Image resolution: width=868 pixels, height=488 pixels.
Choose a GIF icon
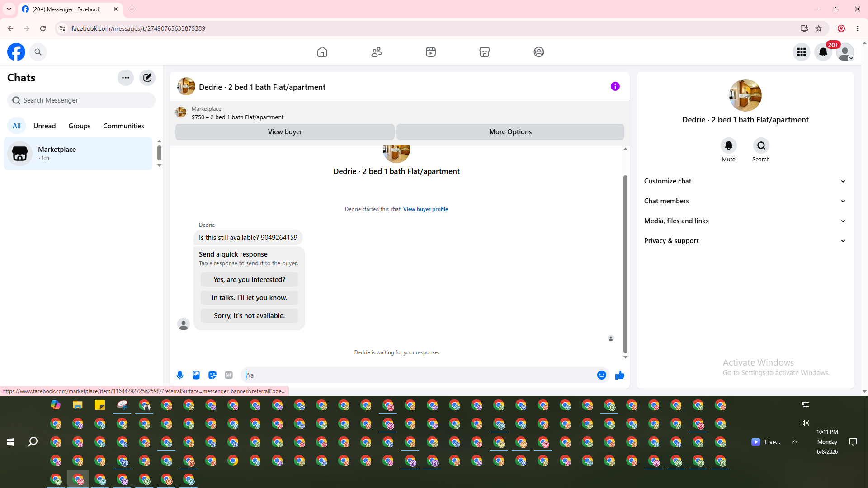[229, 375]
